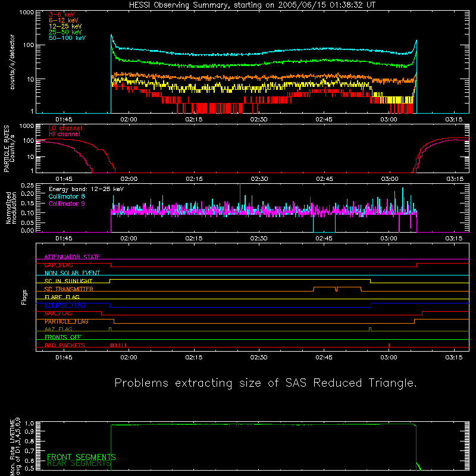Click the AAZ_FLAG label
476x476 pixels.
58,329
